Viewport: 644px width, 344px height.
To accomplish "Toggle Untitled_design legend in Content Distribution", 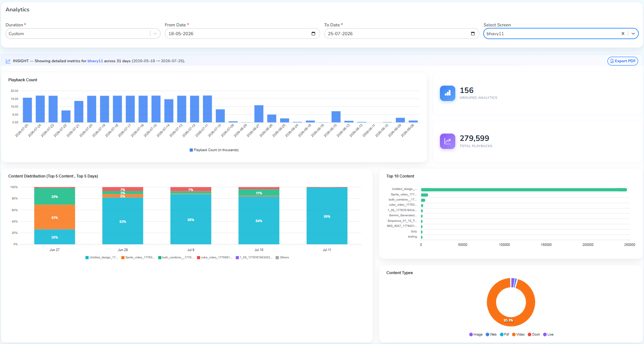I will pyautogui.click(x=102, y=258).
